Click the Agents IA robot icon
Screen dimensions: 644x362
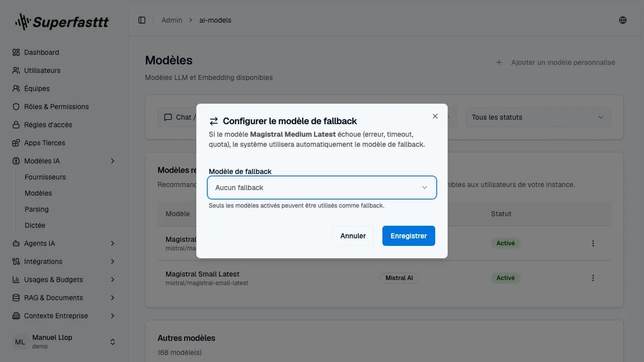coord(16,243)
